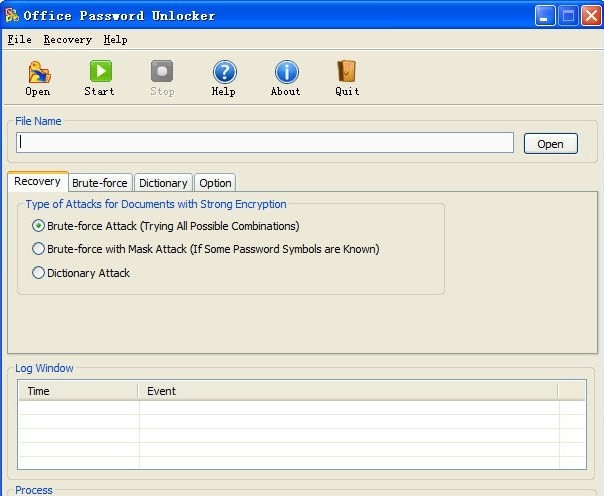Minimize the Office Password Unlocker window
Screen dimensions: 604x496
tap(545, 15)
